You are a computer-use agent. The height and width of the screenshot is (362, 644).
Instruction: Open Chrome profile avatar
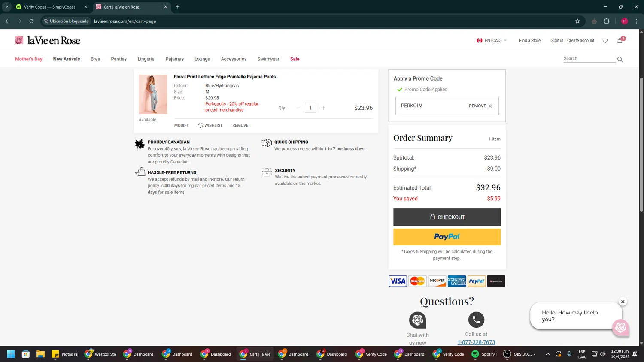[x=624, y=21]
